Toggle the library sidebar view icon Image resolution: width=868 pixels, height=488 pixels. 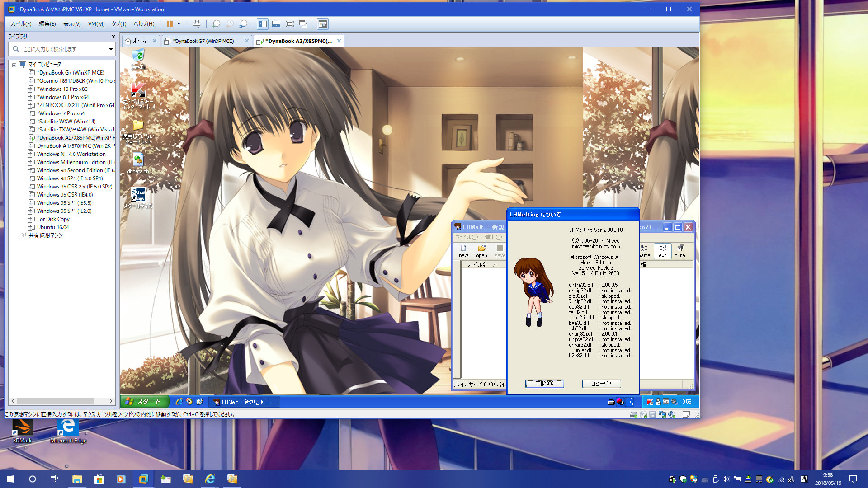click(263, 24)
